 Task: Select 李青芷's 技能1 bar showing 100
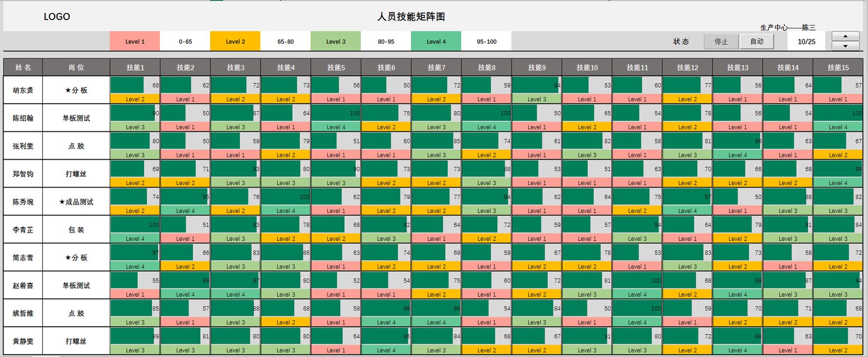[135, 225]
